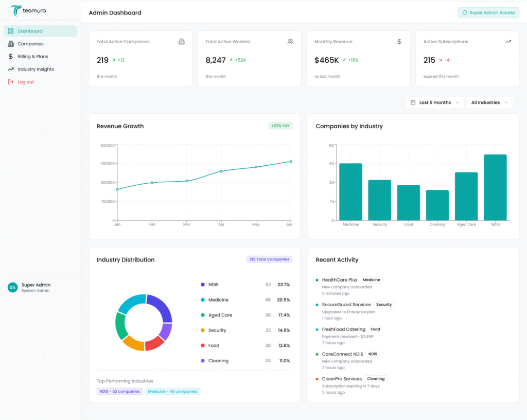Click the NDIS - 52 companies tag
This screenshot has width=527, height=420.
(119, 391)
